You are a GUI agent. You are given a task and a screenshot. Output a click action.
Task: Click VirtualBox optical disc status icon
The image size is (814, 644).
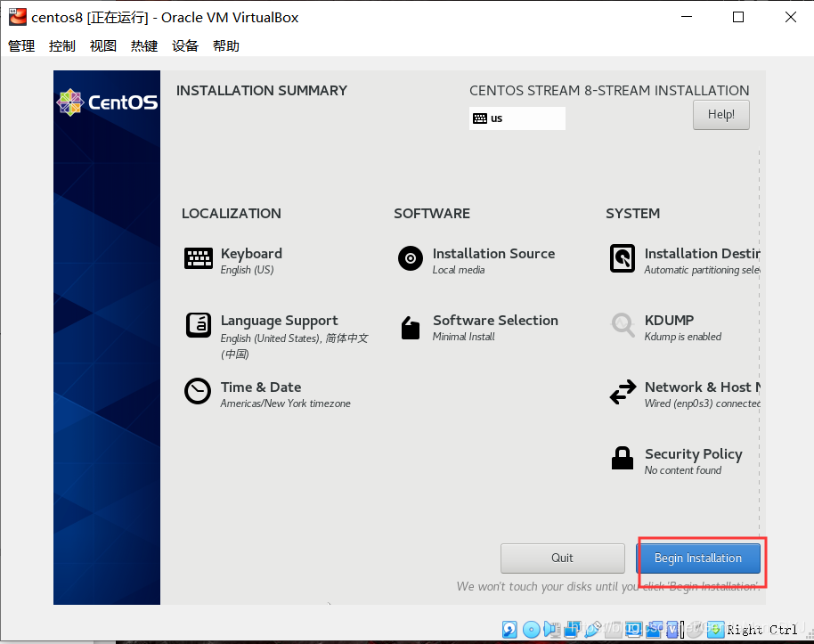click(x=532, y=630)
